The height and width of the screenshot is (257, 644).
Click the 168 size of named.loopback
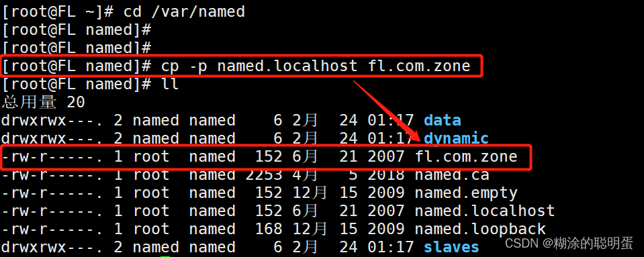pyautogui.click(x=269, y=229)
